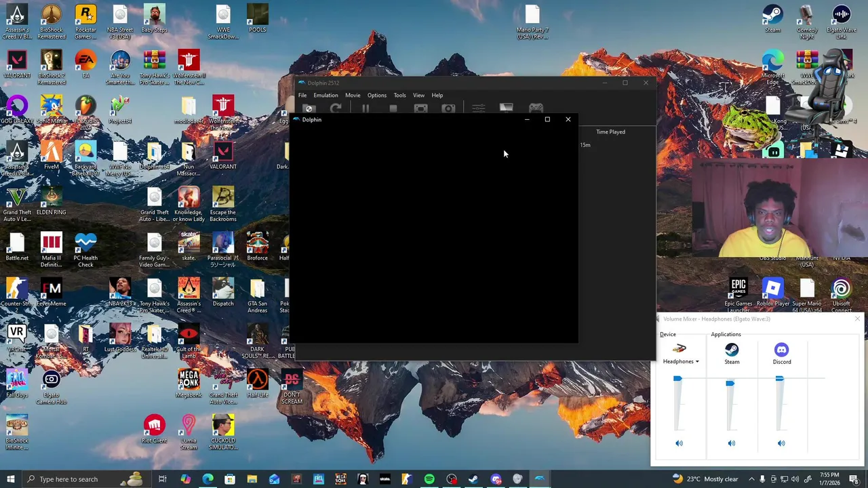Maximize the Dolphin render window
Screen dimensions: 868x488
(547, 120)
